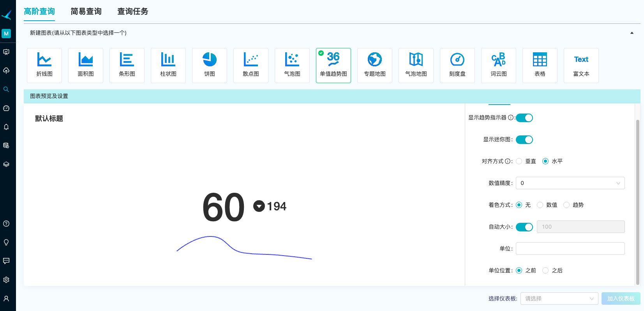Click the sparkline mini chart in preview
Screen dimensions: 644x311
(244, 247)
